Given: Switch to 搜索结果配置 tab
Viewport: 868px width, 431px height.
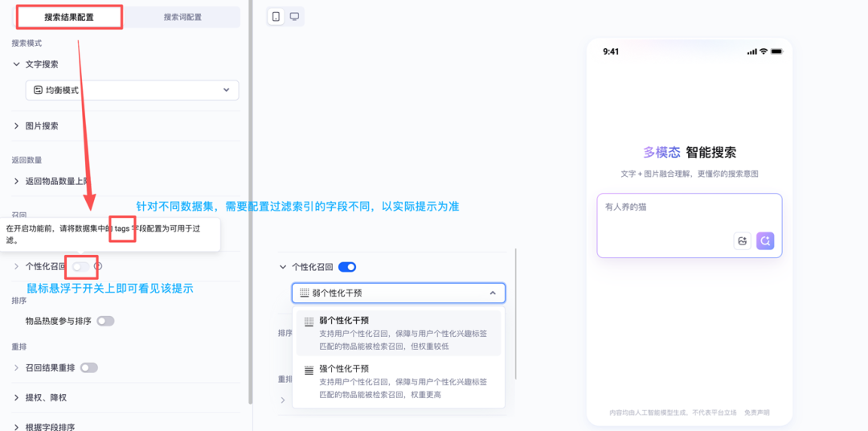Looking at the screenshot, I should 69,17.
